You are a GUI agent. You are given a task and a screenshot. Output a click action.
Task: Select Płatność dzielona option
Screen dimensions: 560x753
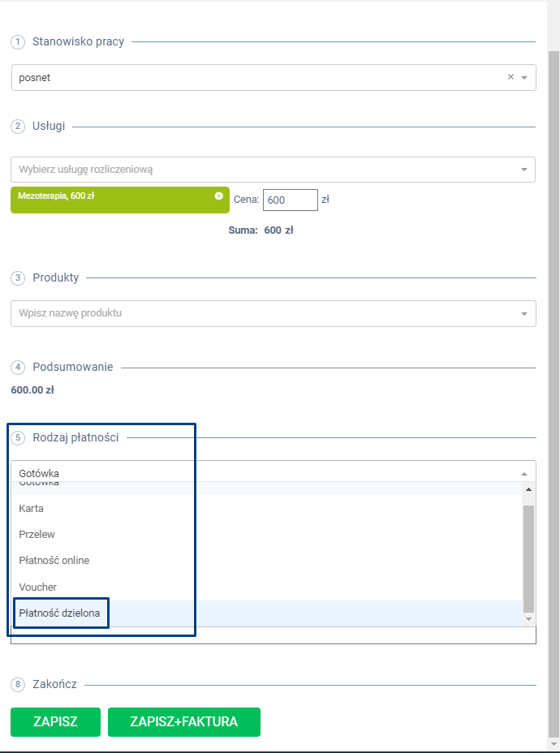[x=59, y=613]
